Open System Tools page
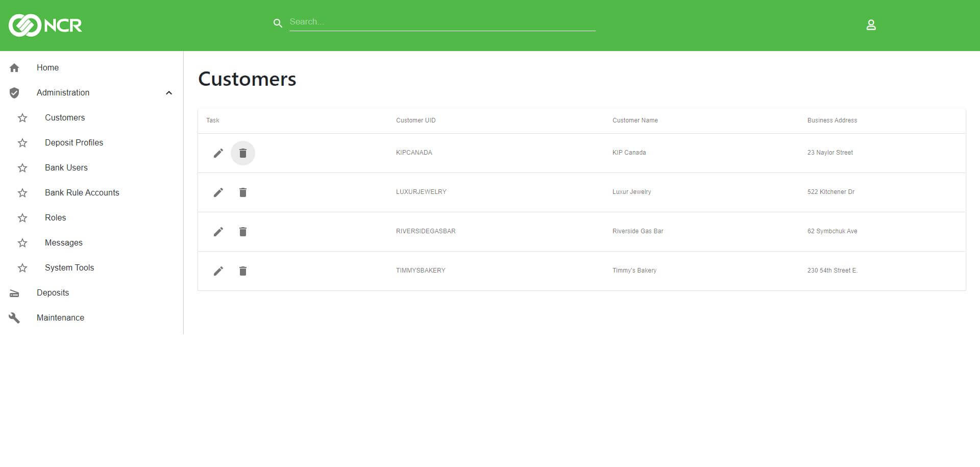 tap(69, 267)
